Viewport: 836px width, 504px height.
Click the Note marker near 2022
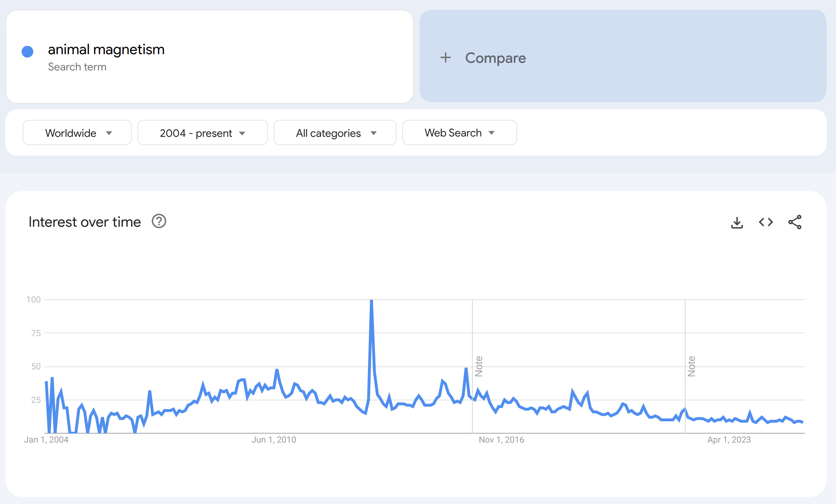(692, 366)
